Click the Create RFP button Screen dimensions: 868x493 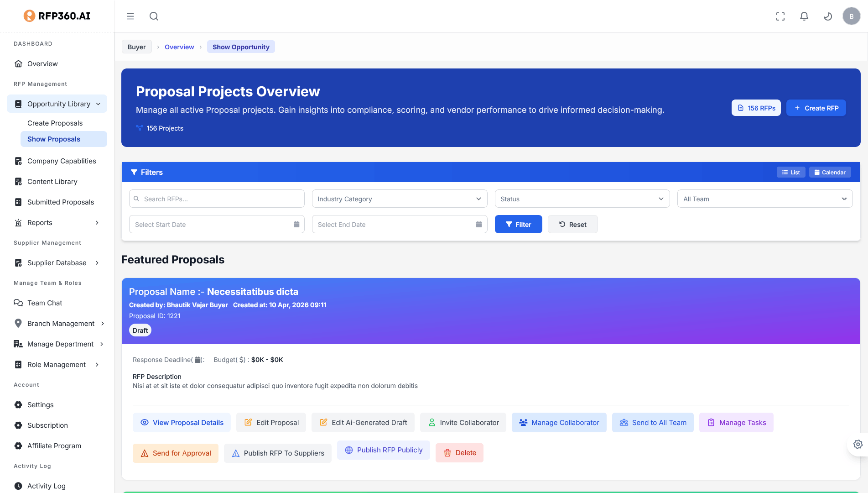tap(816, 108)
